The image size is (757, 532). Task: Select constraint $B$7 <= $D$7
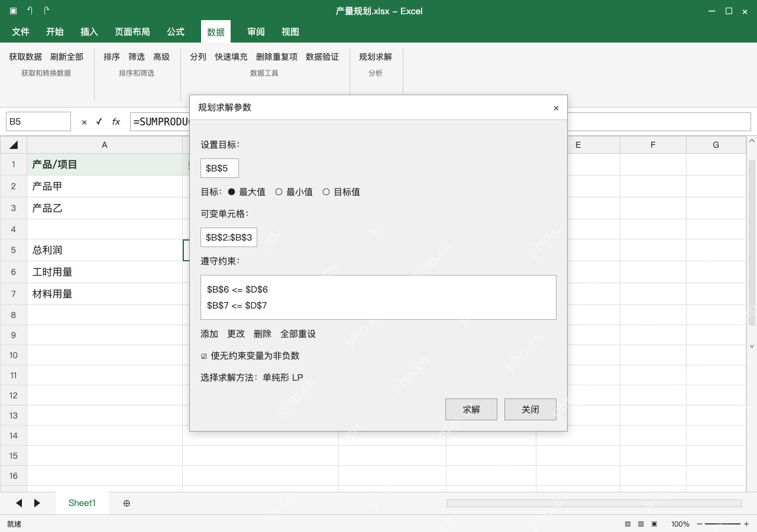coord(237,306)
